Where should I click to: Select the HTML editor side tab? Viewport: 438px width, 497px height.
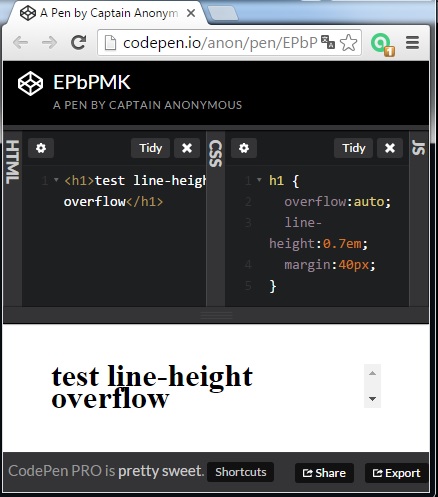(x=13, y=162)
